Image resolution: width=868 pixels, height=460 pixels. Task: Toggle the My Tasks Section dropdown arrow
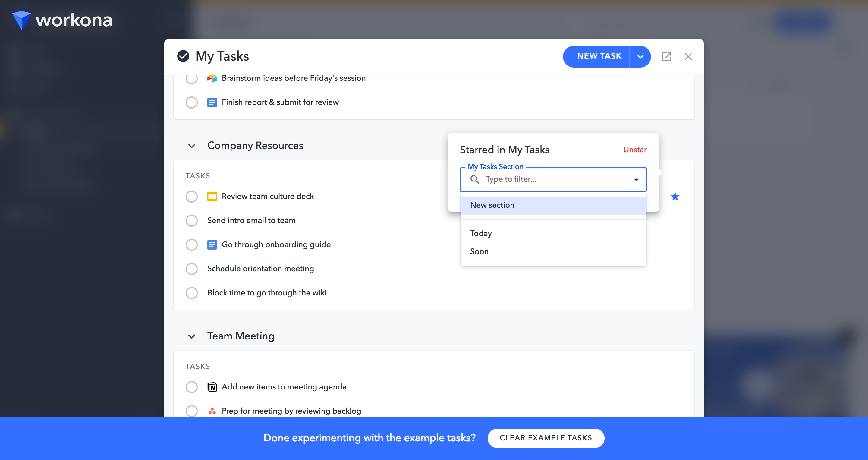tap(636, 180)
